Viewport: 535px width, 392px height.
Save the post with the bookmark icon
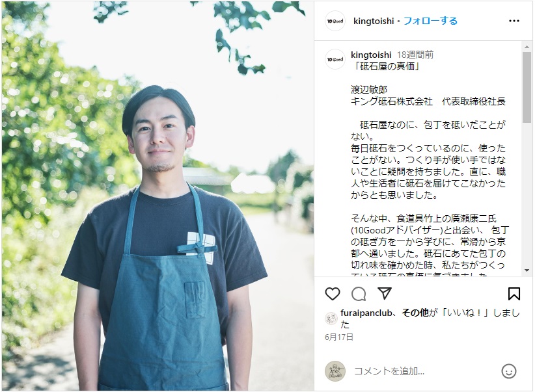click(x=514, y=293)
